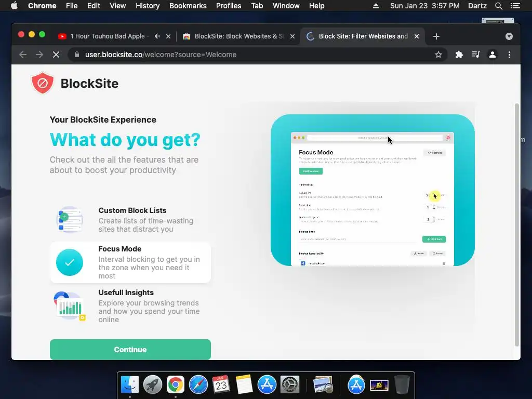Select the Usefull Insights feature
The width and height of the screenshot is (532, 399).
coord(130,306)
